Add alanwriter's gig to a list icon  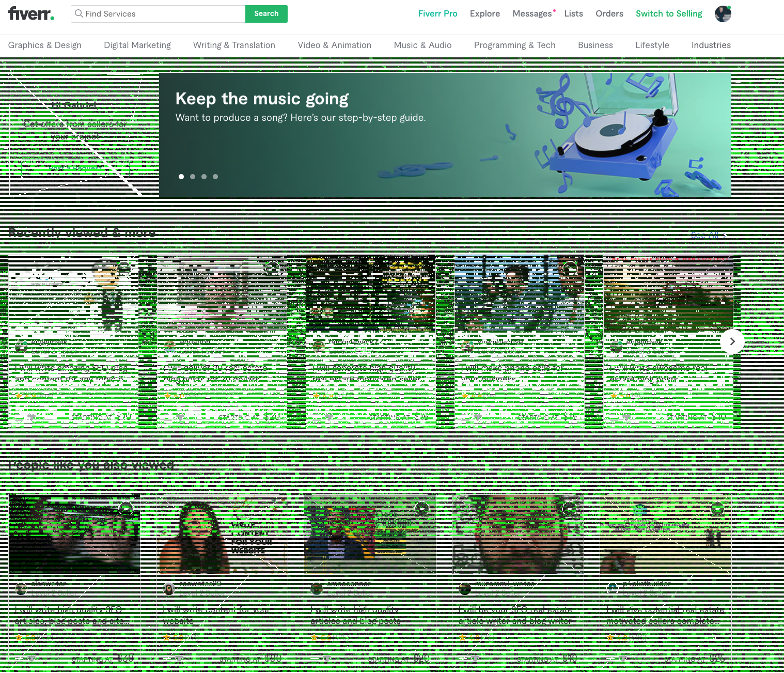pos(19,659)
